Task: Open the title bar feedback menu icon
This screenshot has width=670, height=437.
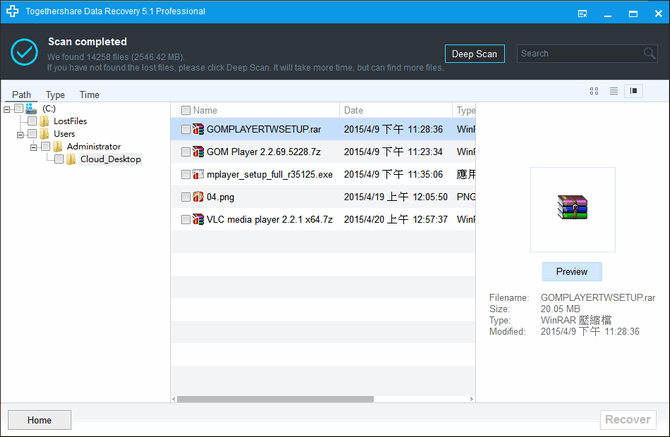Action: (582, 14)
